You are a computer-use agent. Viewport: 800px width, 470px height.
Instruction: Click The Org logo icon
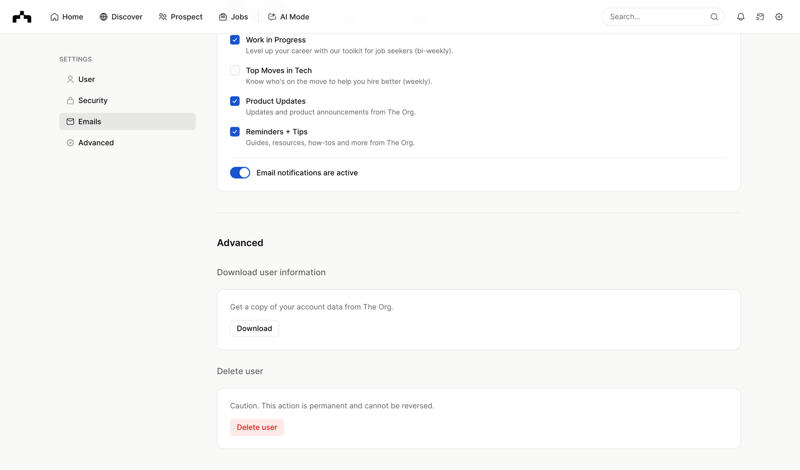click(x=22, y=17)
